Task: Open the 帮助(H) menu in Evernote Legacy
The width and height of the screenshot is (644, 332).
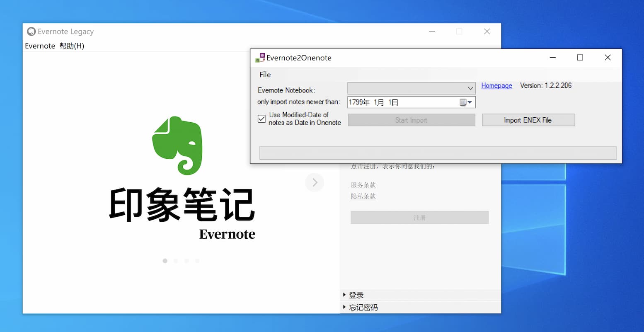Action: coord(72,46)
